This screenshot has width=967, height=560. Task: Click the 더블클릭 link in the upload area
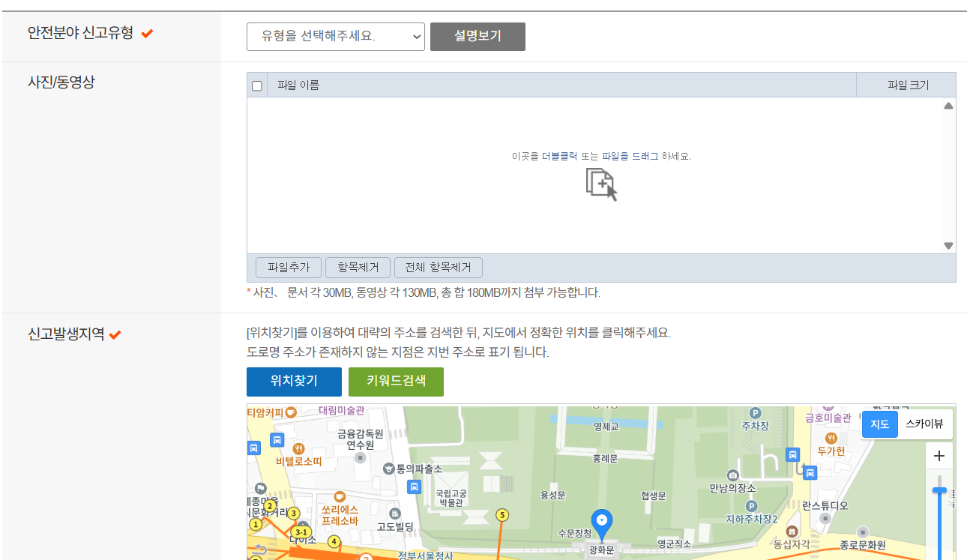(x=554, y=154)
